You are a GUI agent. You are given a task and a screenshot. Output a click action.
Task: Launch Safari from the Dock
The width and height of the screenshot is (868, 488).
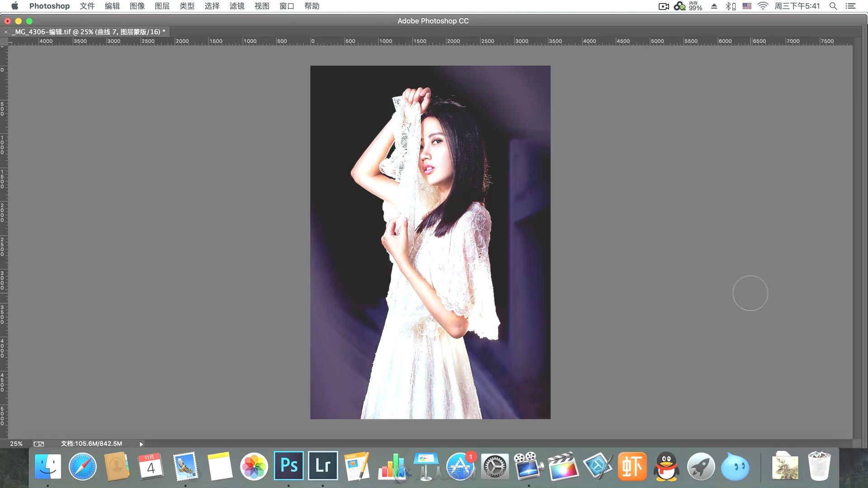[83, 466]
